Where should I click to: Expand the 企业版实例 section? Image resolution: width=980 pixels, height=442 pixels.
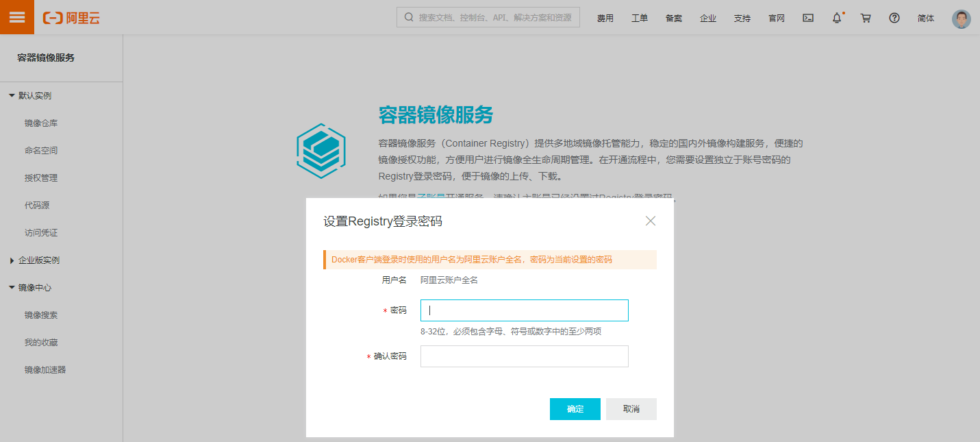12,260
